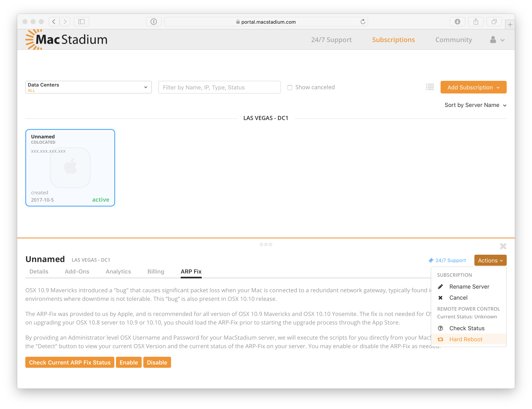Switch to the Billing tab

coord(156,271)
